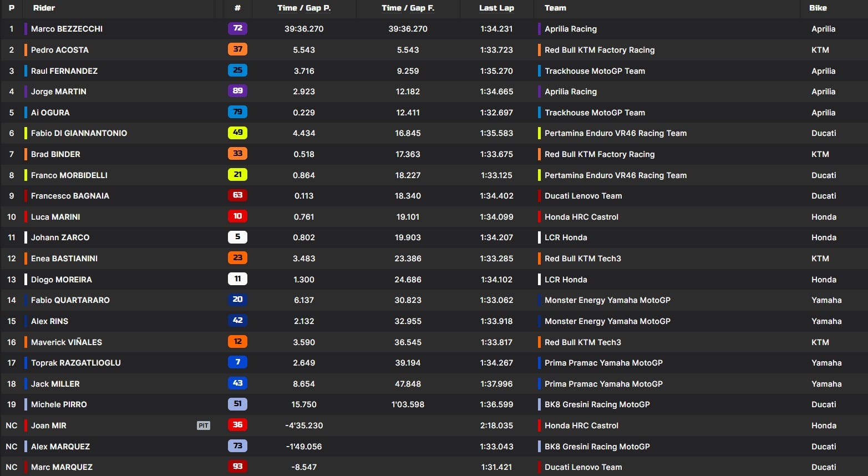
Task: Click Marco Bezzecchi's number 72 badge
Action: point(237,28)
